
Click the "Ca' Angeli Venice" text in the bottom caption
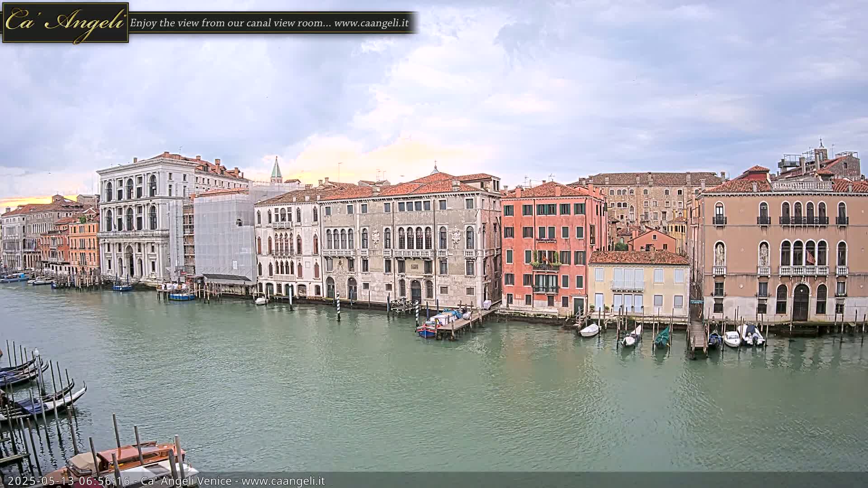click(186, 481)
